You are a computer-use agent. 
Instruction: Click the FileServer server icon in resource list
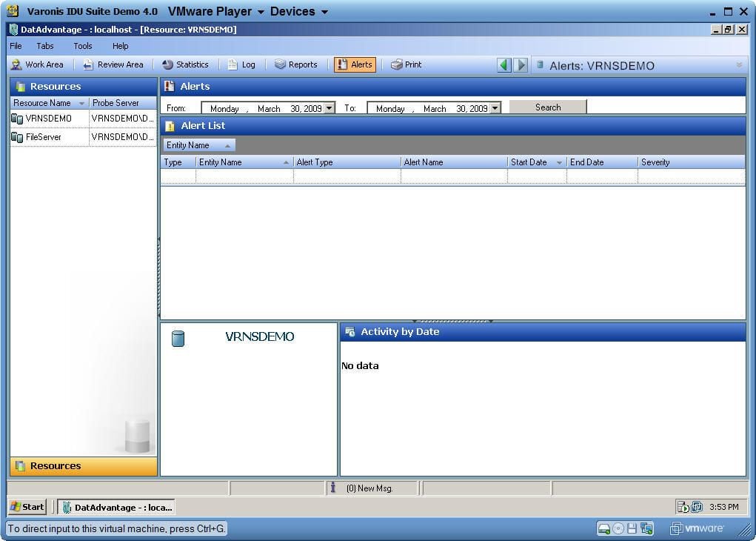click(x=17, y=137)
